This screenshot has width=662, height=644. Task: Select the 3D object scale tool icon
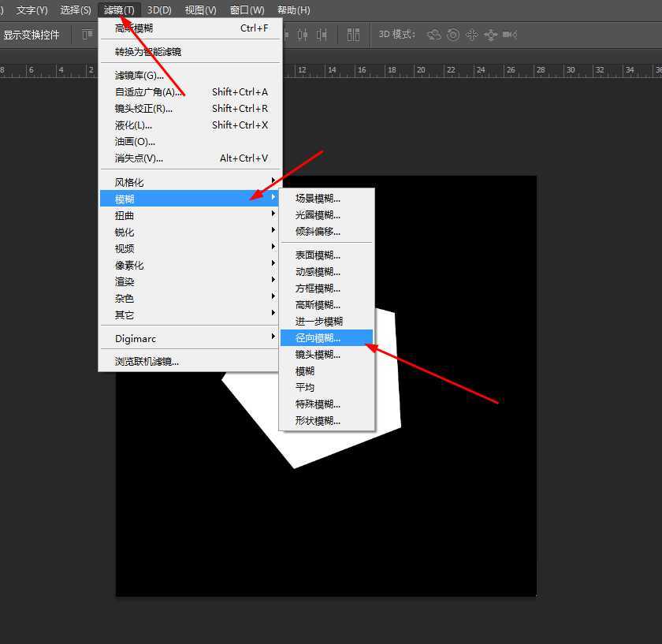(x=510, y=35)
